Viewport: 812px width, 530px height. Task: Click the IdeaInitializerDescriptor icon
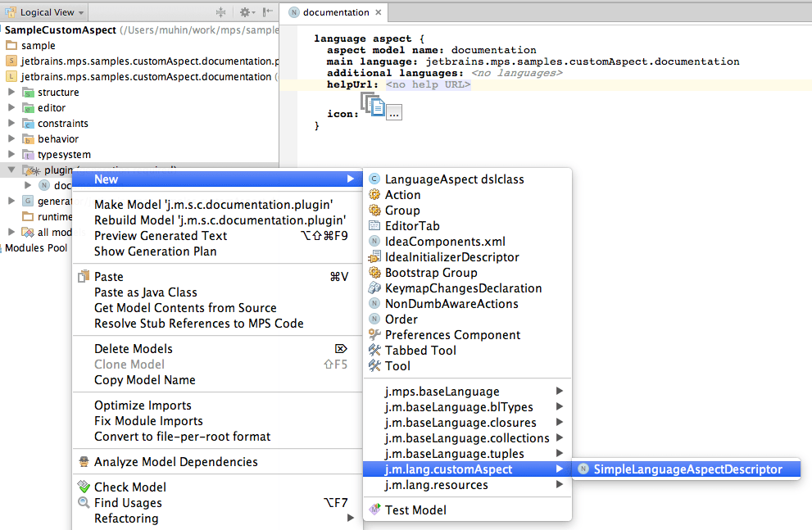coord(374,256)
